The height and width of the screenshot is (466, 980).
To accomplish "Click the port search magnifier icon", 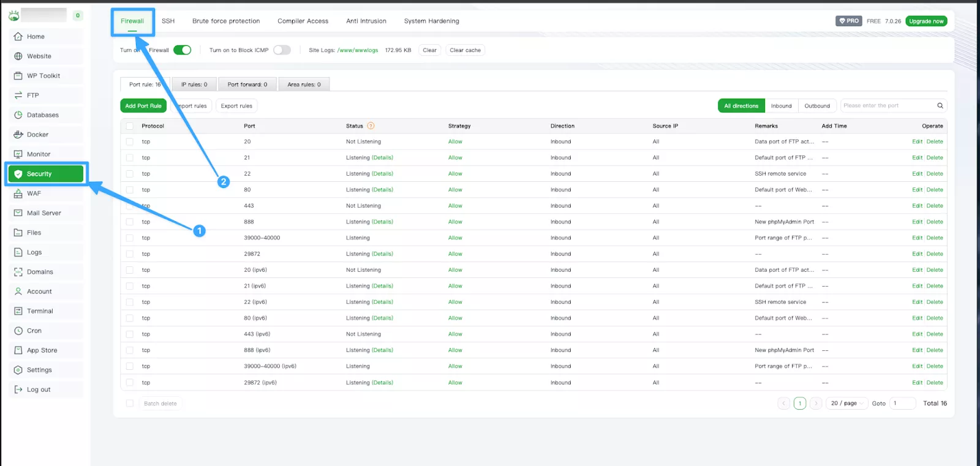I will coord(940,106).
